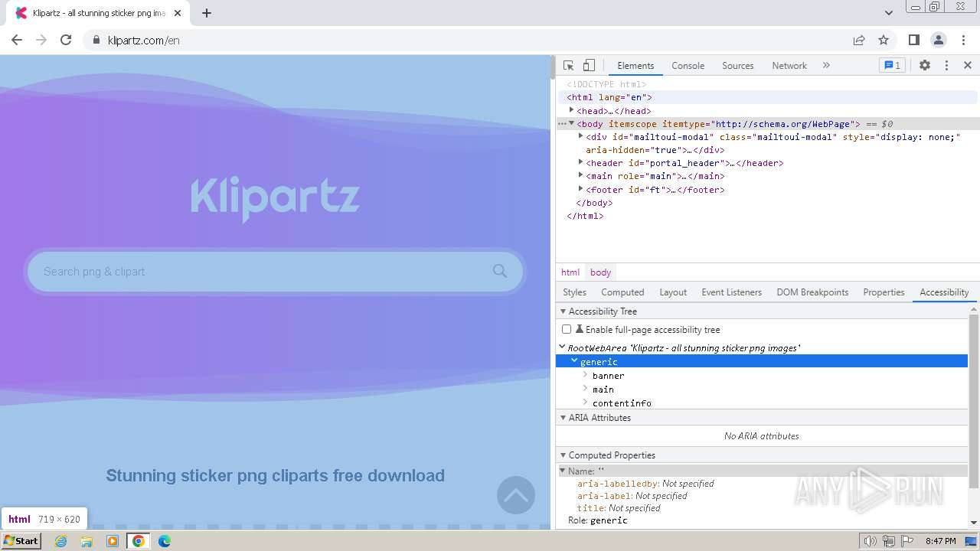980x551 pixels.
Task: Expand the banner accessibility node
Action: pyautogui.click(x=585, y=375)
